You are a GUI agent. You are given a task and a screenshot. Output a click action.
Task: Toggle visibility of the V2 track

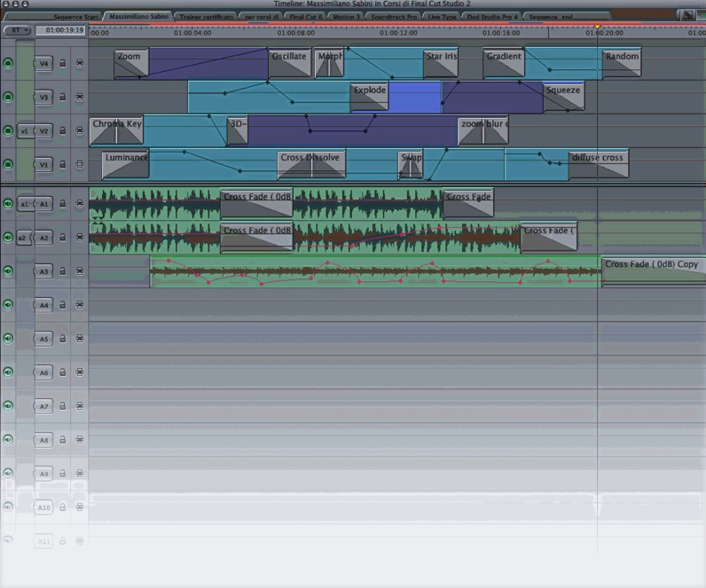click(8, 130)
